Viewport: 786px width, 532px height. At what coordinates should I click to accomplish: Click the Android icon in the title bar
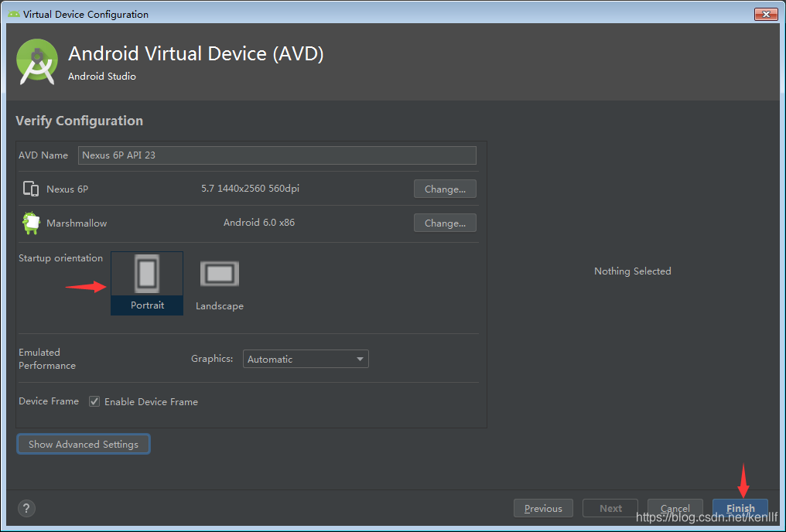pos(14,15)
